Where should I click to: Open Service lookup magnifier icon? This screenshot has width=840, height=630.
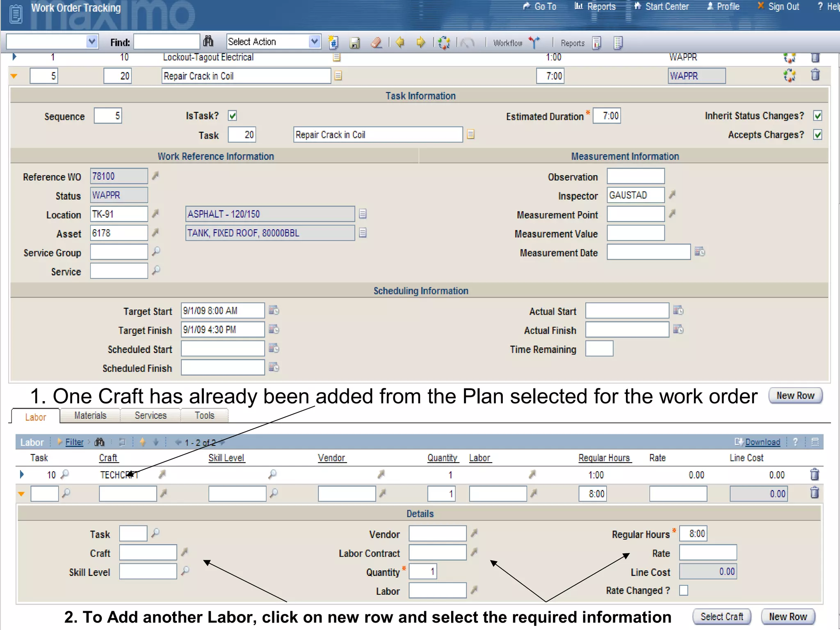[156, 270]
